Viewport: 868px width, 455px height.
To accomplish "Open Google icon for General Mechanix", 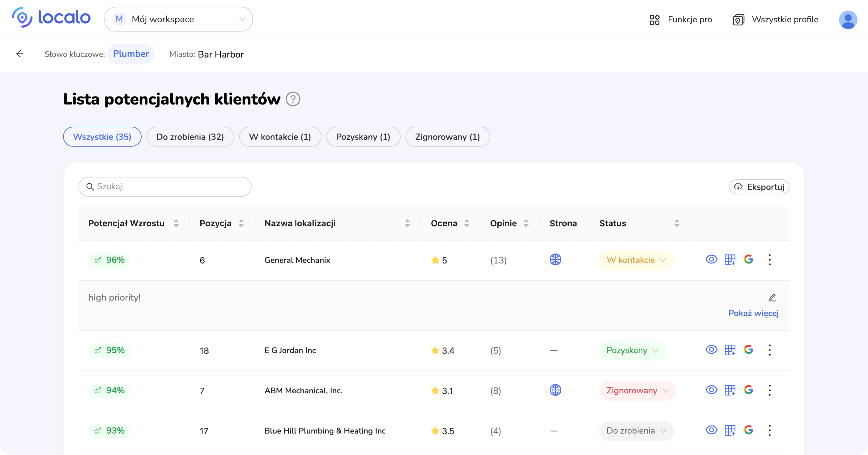I will tap(748, 259).
